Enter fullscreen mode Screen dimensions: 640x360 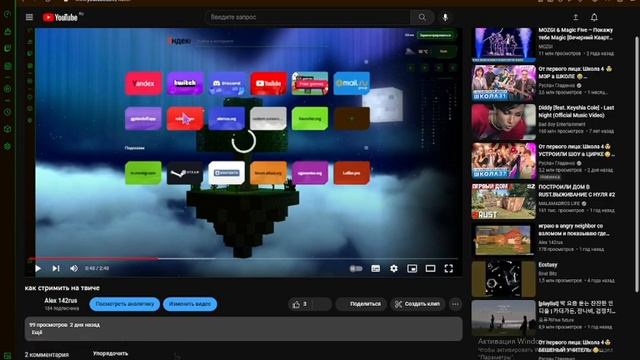tap(449, 269)
